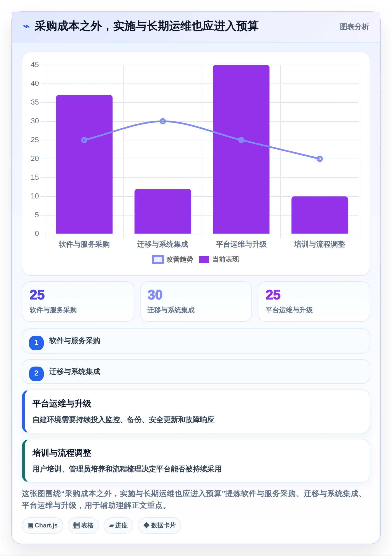The height and width of the screenshot is (556, 392).
Task: Click the 软件与服务采购 x-axis label
Action: [x=84, y=244]
